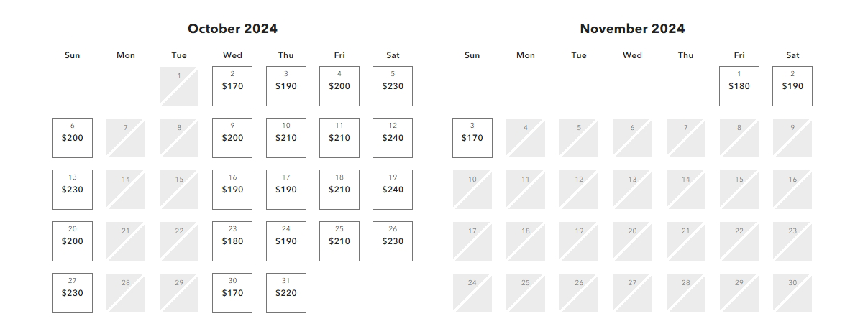Select October 2 priced at $170
This screenshot has height=334, width=868.
[x=232, y=86]
